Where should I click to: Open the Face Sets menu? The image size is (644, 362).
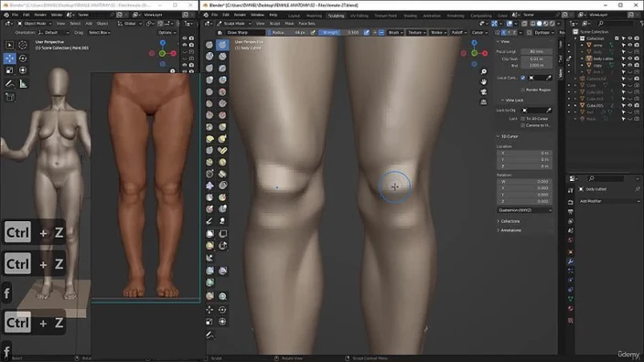306,24
